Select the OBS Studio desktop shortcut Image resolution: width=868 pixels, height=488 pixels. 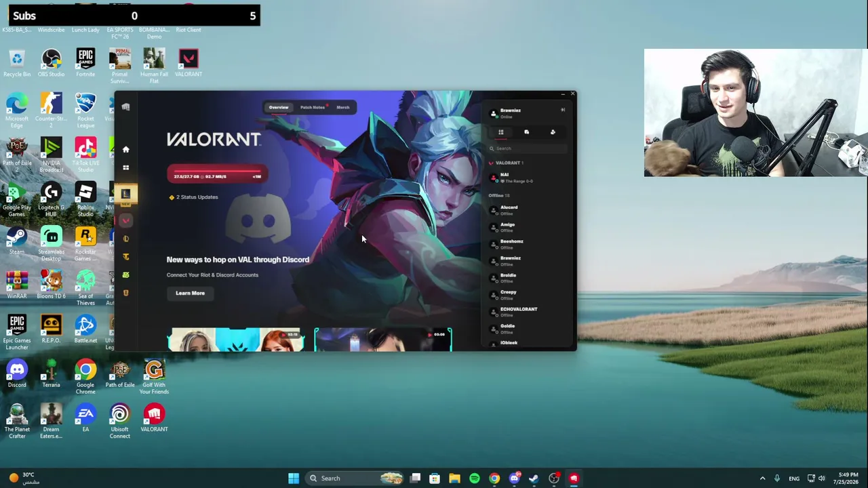[x=51, y=63]
